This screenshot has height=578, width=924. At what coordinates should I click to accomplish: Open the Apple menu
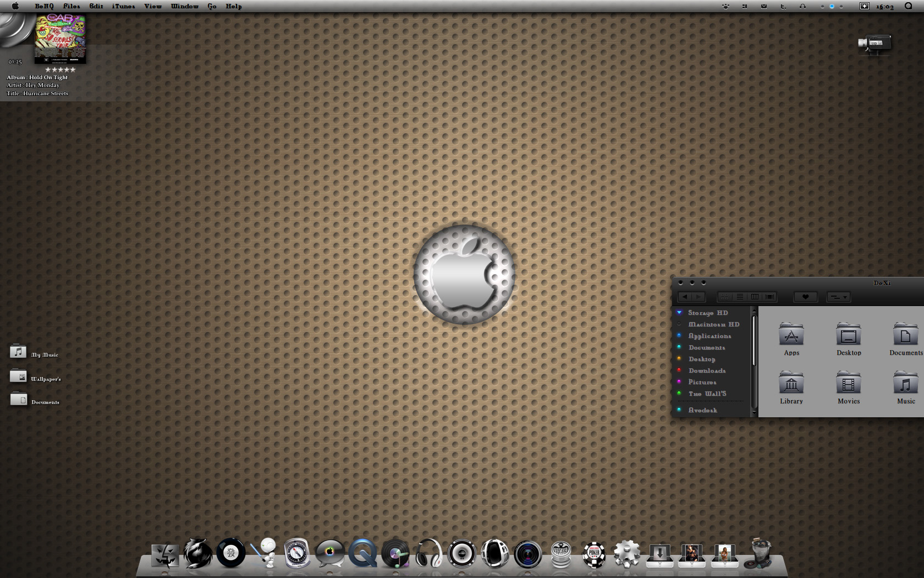point(15,6)
